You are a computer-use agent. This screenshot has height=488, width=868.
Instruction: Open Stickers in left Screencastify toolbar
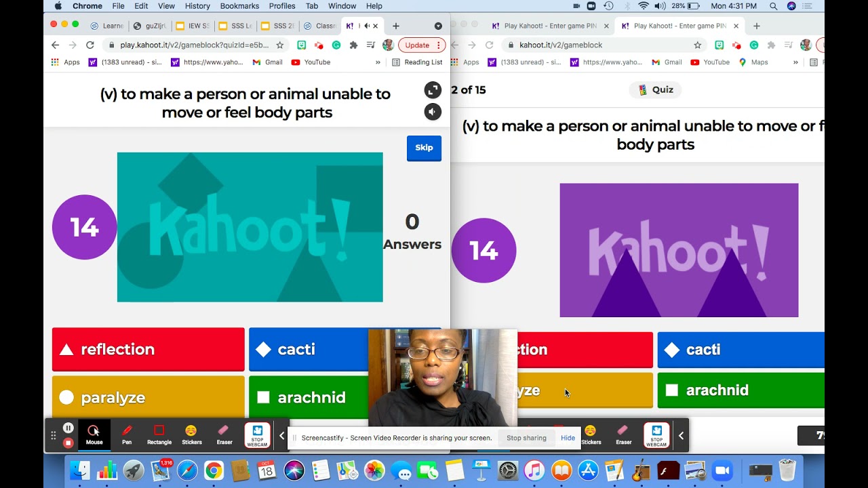coord(191,434)
